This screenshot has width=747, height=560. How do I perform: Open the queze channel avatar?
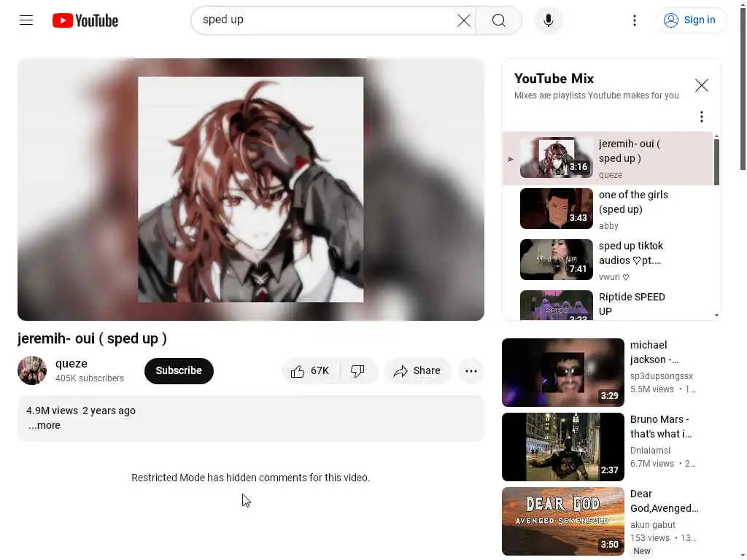pyautogui.click(x=32, y=370)
